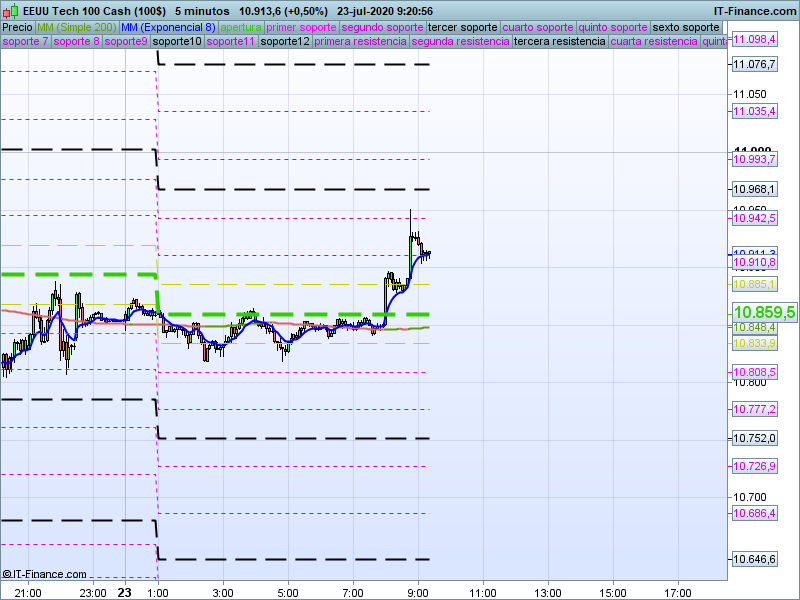Open the soporte9 indicator label
This screenshot has width=800, height=600.
[x=126, y=41]
